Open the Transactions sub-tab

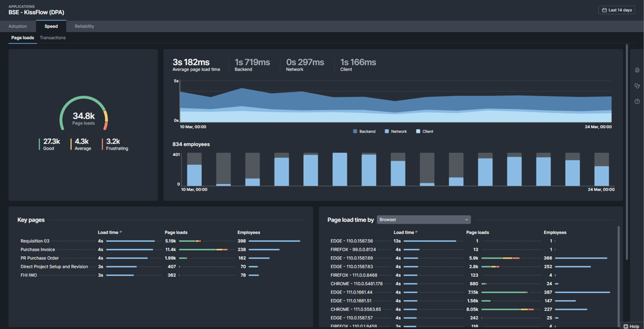[x=52, y=38]
